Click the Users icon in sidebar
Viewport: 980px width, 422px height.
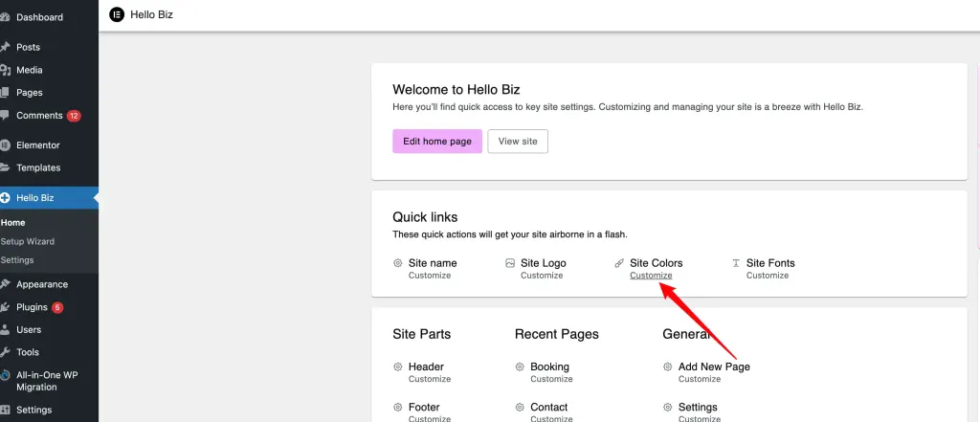[x=5, y=329]
